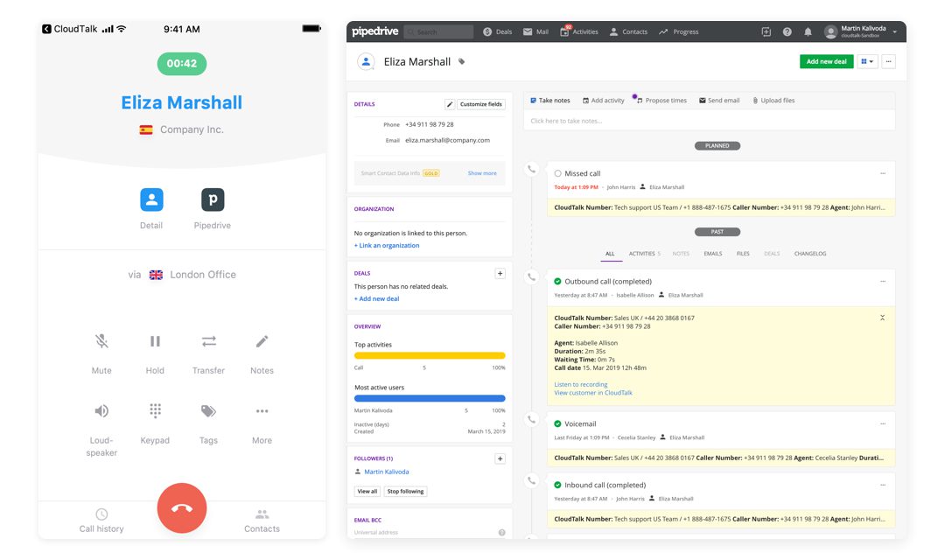
Task: Select Upload files tab
Action: pos(773,101)
